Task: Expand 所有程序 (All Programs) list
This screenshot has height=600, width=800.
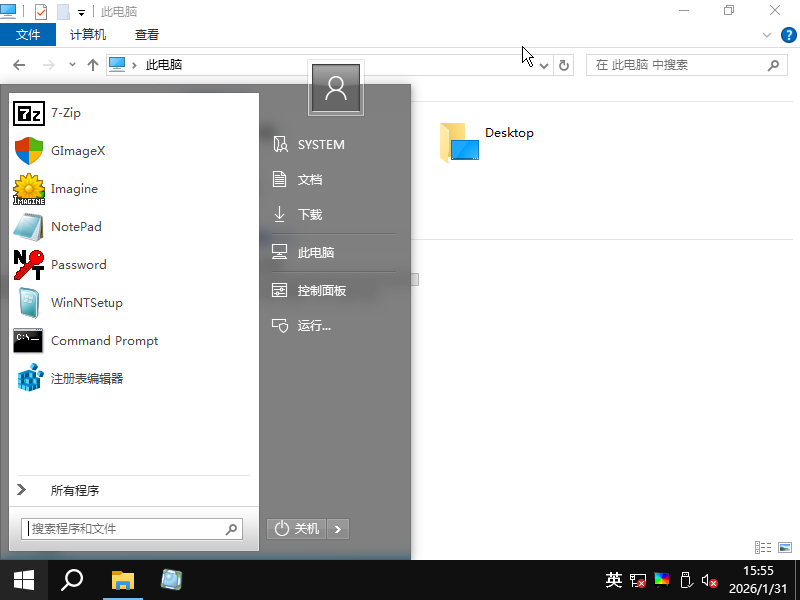Action: tap(74, 490)
